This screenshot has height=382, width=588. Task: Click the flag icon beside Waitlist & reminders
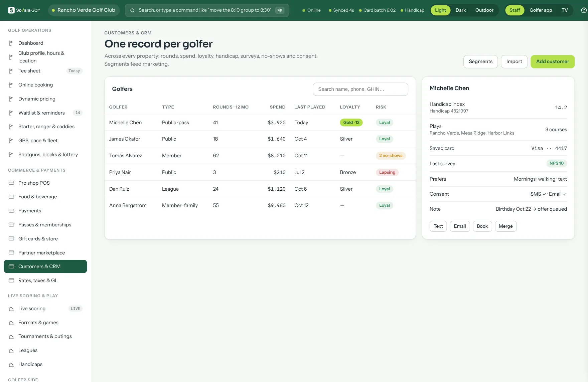pos(11,113)
